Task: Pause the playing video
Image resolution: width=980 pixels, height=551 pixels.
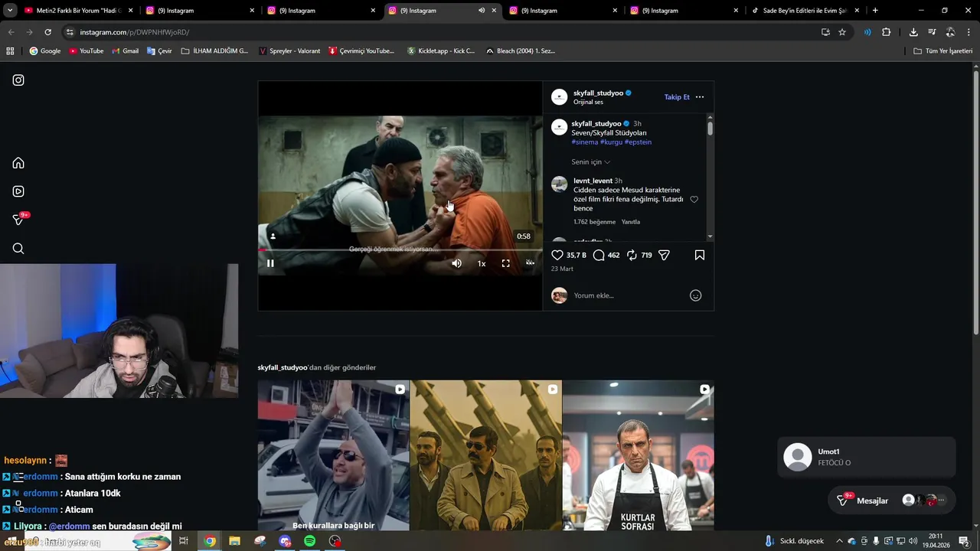Action: [x=270, y=263]
